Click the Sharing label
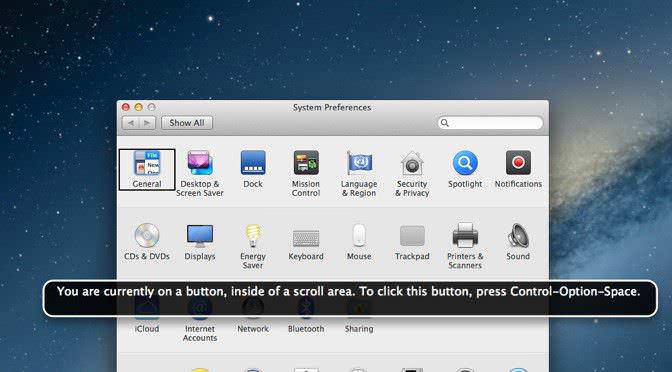The image size is (672, 372). coord(359,329)
